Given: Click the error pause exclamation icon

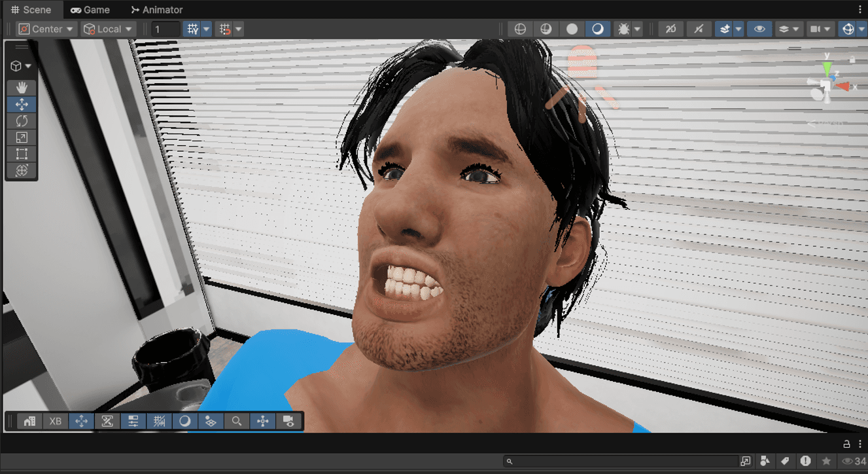Looking at the screenshot, I should (x=805, y=462).
